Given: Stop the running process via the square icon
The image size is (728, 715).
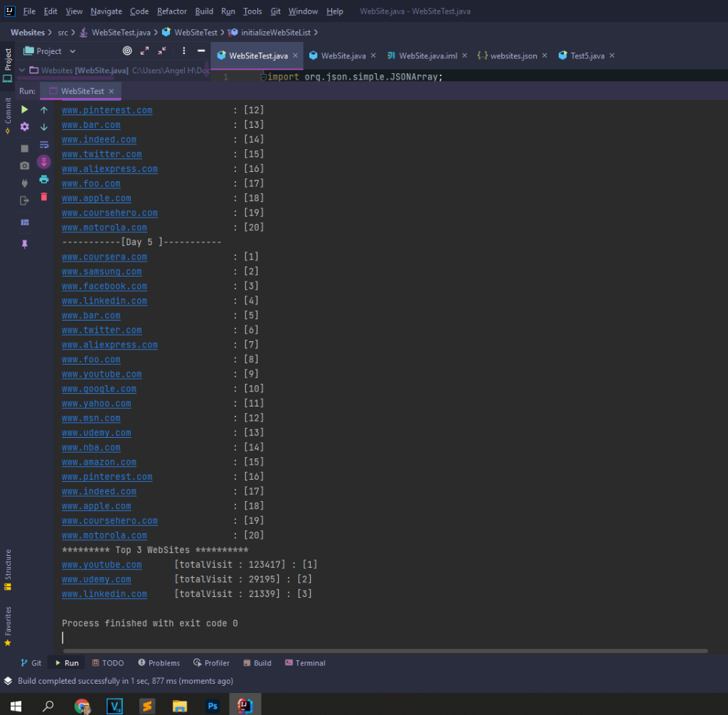Looking at the screenshot, I should pyautogui.click(x=25, y=149).
